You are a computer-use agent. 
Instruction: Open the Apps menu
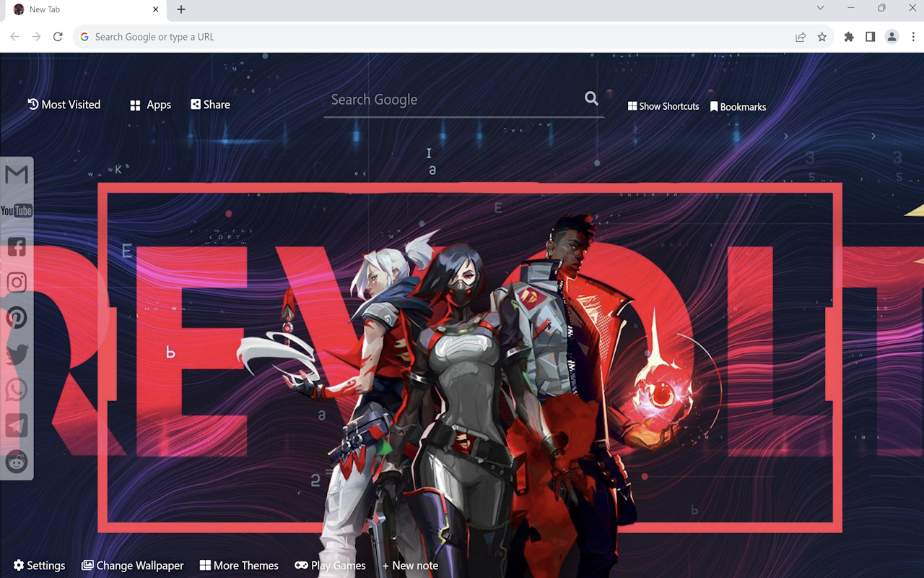(150, 105)
